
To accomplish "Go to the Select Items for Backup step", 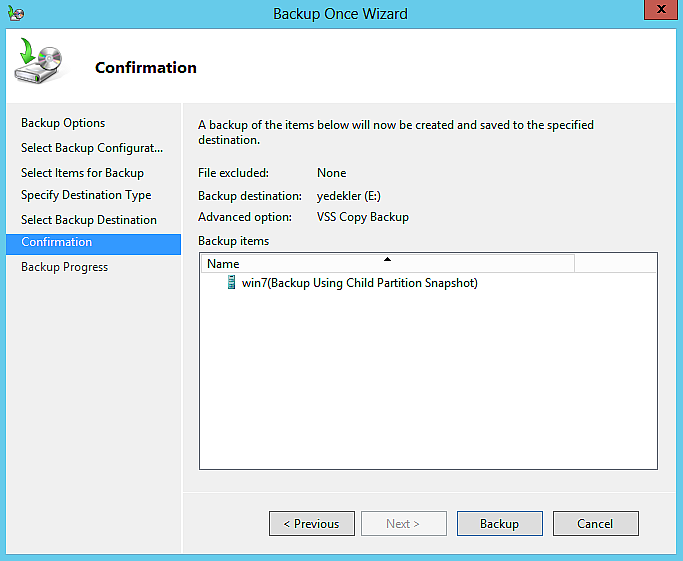I will pyautogui.click(x=82, y=173).
